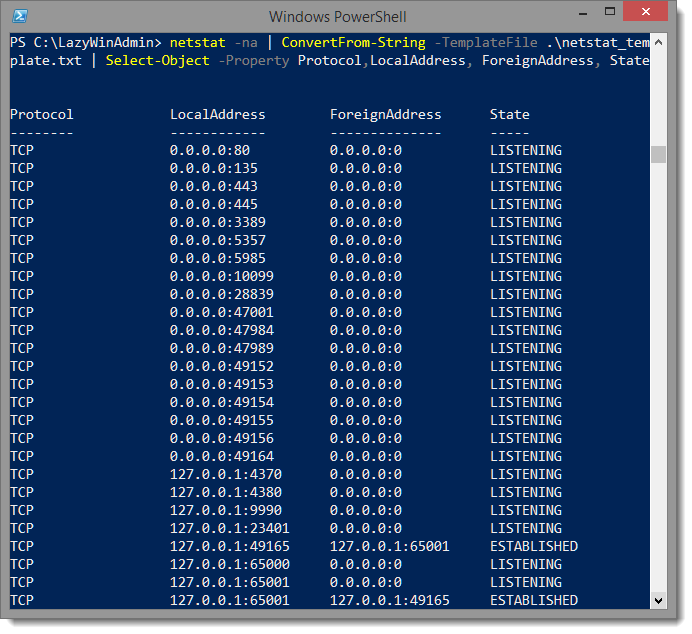Click the -TemplateFile parameter text
The height and width of the screenshot is (634, 692).
pos(485,43)
